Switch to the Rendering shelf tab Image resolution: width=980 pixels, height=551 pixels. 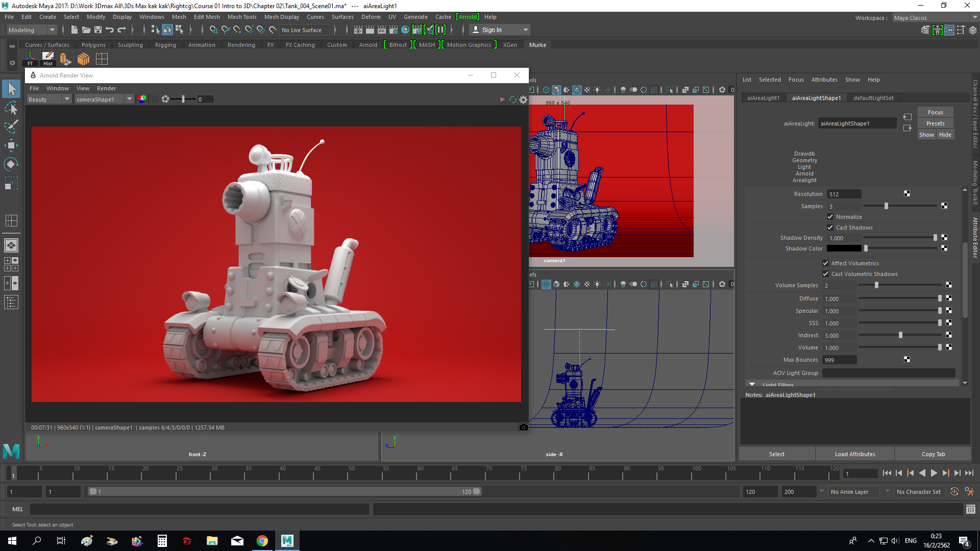[x=241, y=45]
